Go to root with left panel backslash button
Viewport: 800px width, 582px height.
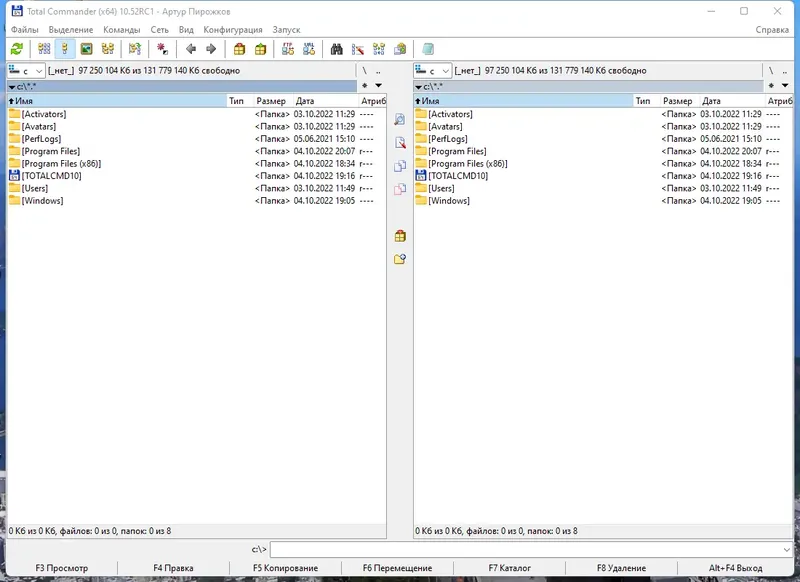[x=364, y=70]
